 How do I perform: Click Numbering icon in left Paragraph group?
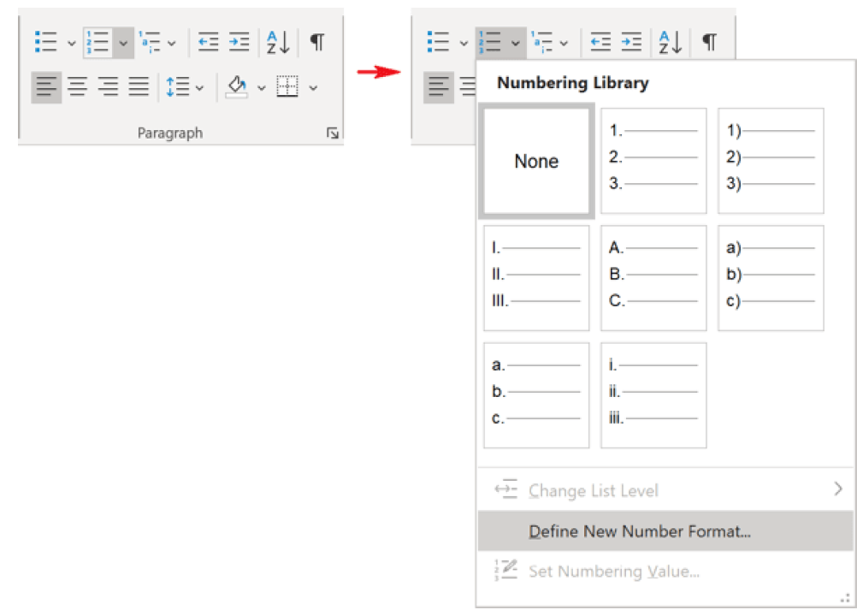point(98,42)
